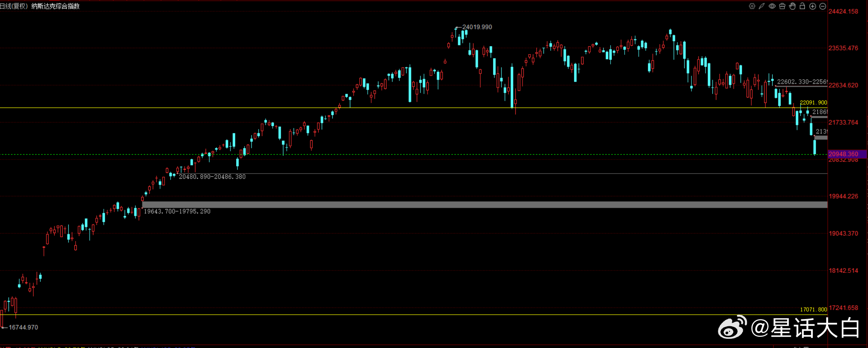The width and height of the screenshot is (868, 348).
Task: Click the 19944.226 axis value
Action: tap(843, 196)
